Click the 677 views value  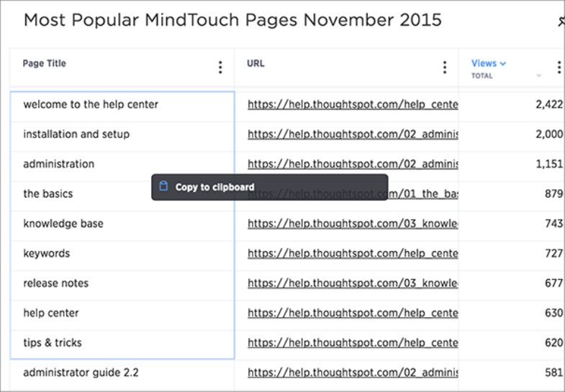point(553,283)
